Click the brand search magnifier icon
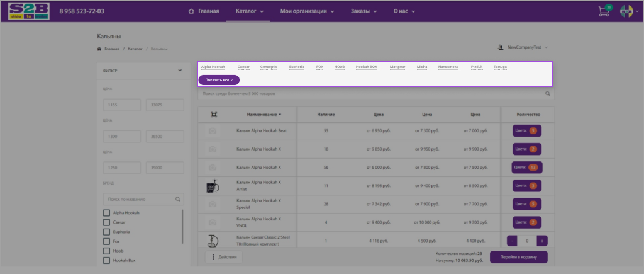 tap(178, 199)
